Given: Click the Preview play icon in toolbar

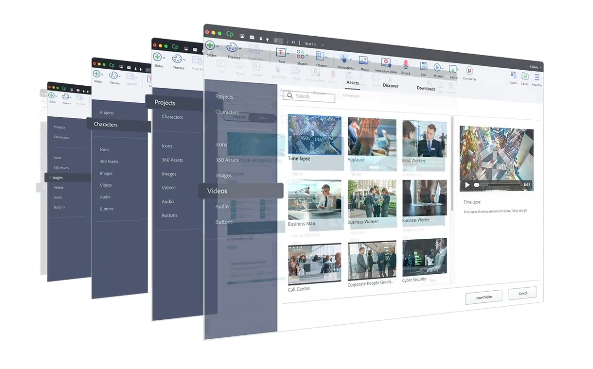Looking at the screenshot, I should click(437, 67).
